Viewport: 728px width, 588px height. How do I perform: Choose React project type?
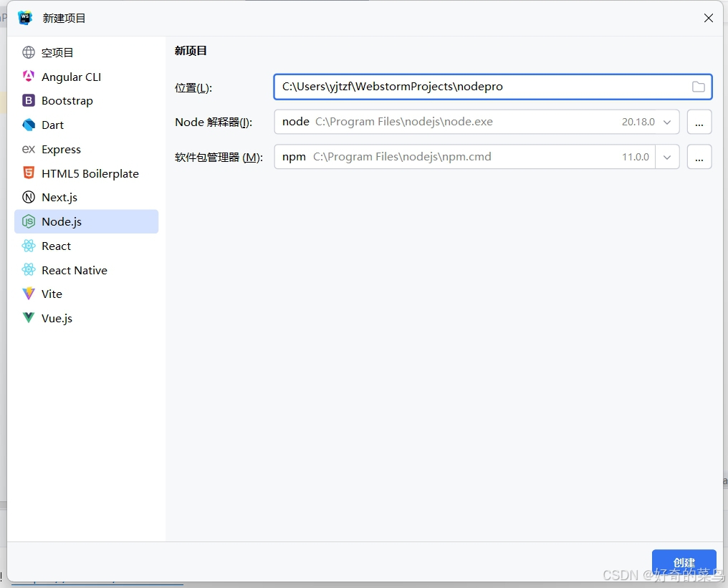(87, 246)
